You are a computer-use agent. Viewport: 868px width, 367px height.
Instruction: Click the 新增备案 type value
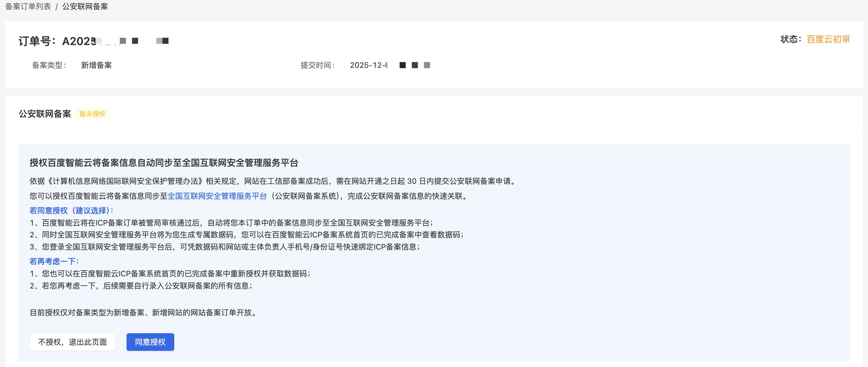(96, 65)
